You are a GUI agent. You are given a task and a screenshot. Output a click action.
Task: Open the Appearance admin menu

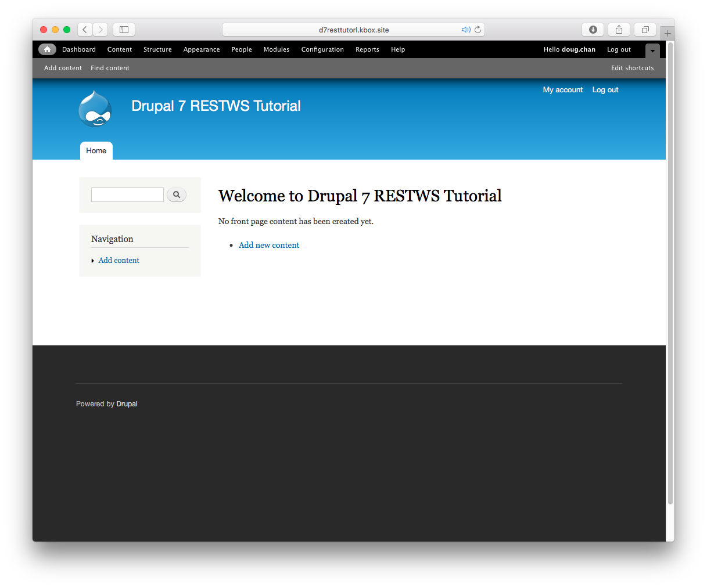tap(202, 49)
